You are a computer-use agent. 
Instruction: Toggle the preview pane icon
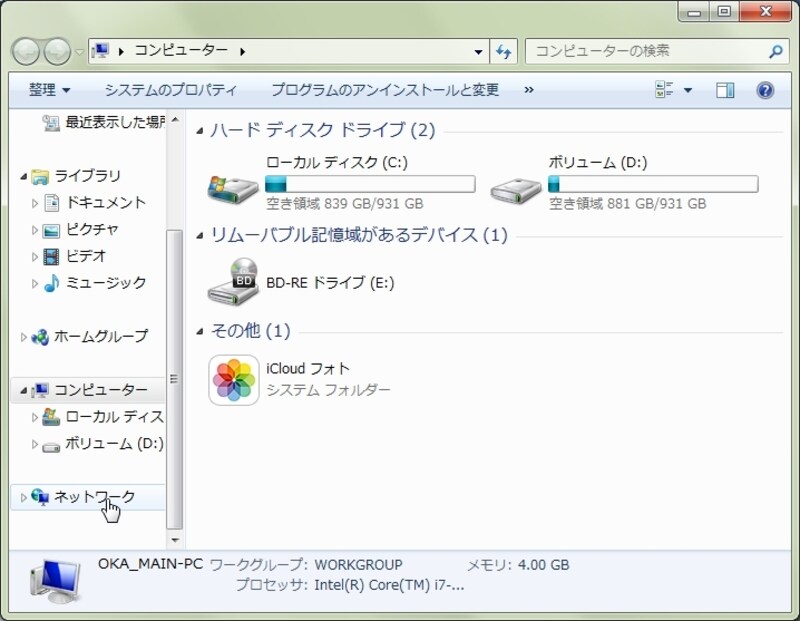coord(725,90)
